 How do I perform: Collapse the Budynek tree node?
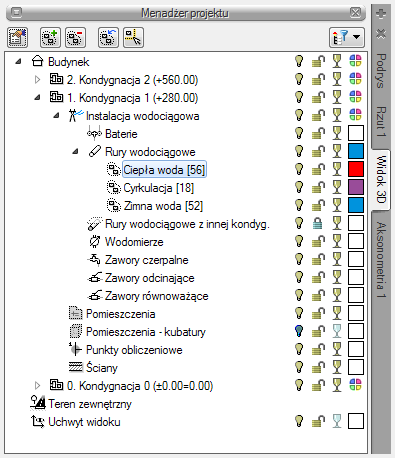18,62
